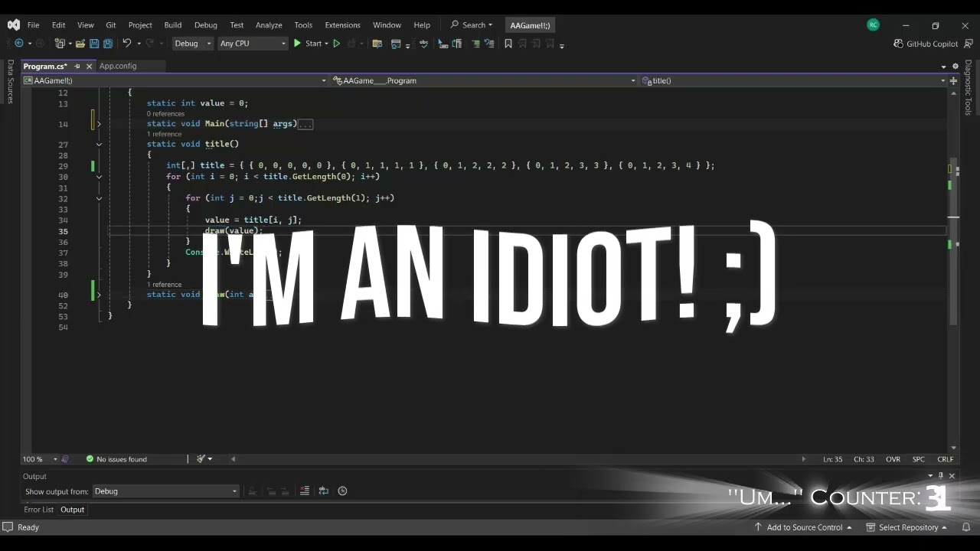Image resolution: width=980 pixels, height=551 pixels.
Task: Open the Any CPU platform dropdown
Action: 253,44
